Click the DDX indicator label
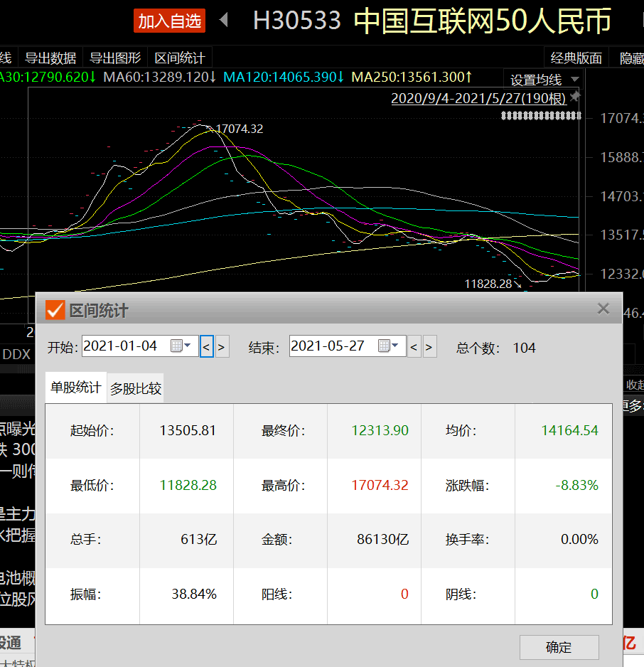 point(16,354)
